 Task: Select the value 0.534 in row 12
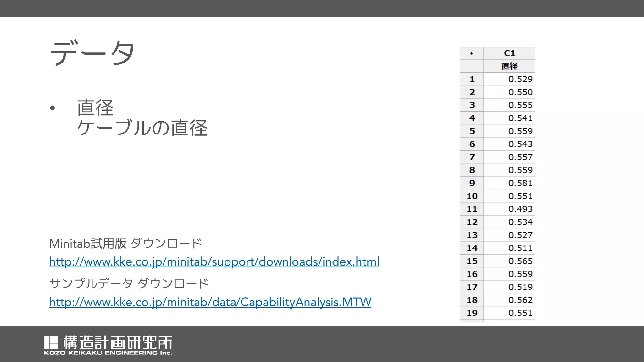(x=509, y=222)
